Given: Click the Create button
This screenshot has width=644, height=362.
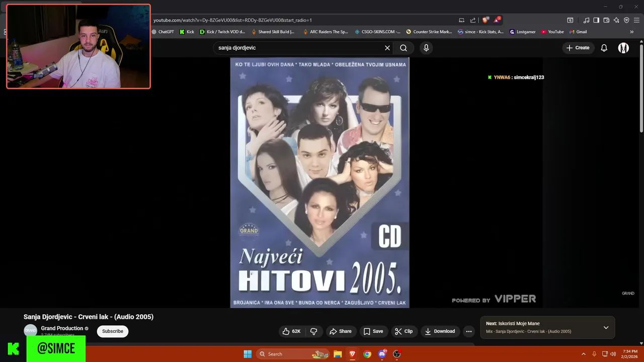Looking at the screenshot, I should coord(578,48).
